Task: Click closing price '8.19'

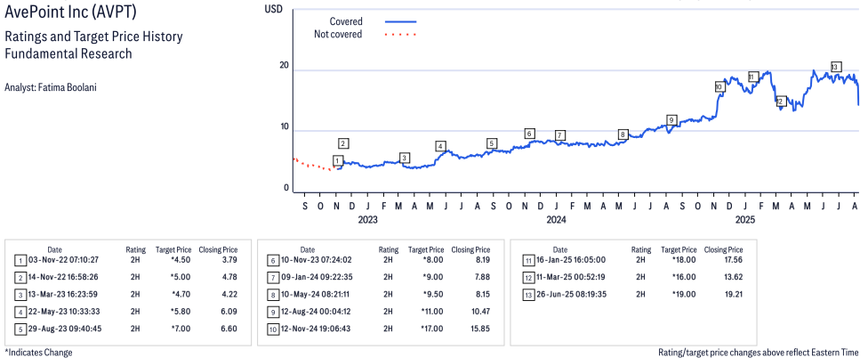Action: pyautogui.click(x=482, y=260)
